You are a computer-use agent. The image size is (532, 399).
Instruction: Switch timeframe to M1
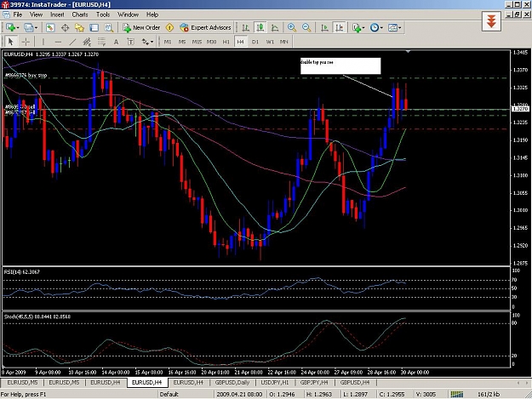pyautogui.click(x=168, y=42)
